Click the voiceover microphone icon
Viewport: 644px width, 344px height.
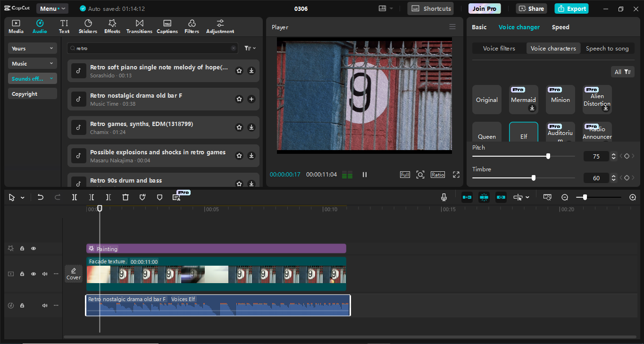click(443, 197)
